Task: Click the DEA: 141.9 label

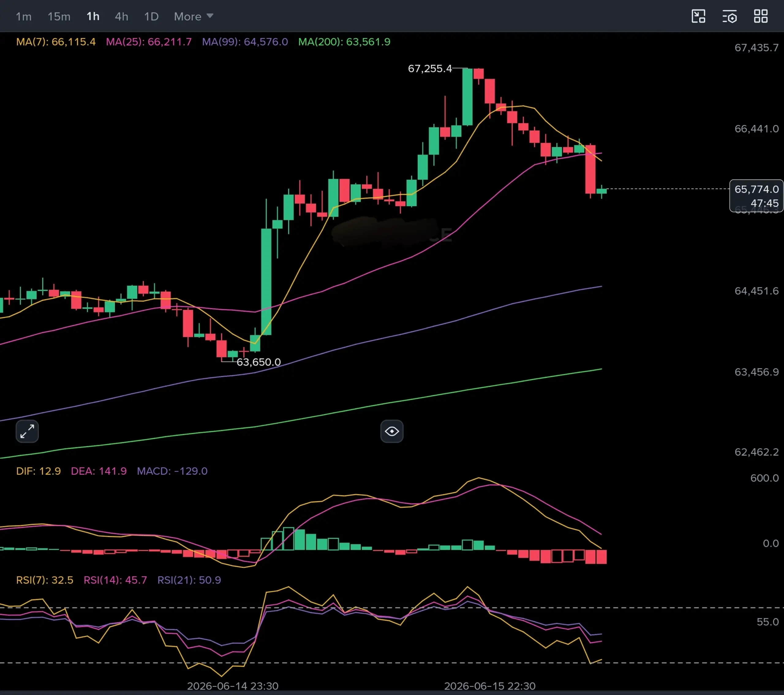Action: (99, 471)
